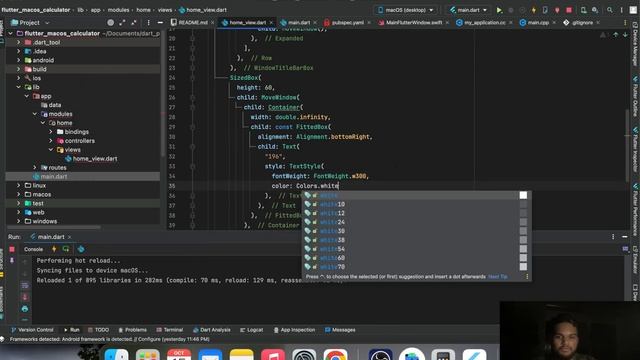The width and height of the screenshot is (640, 360).
Task: Click the stop icon in Run panel
Action: 12,249
